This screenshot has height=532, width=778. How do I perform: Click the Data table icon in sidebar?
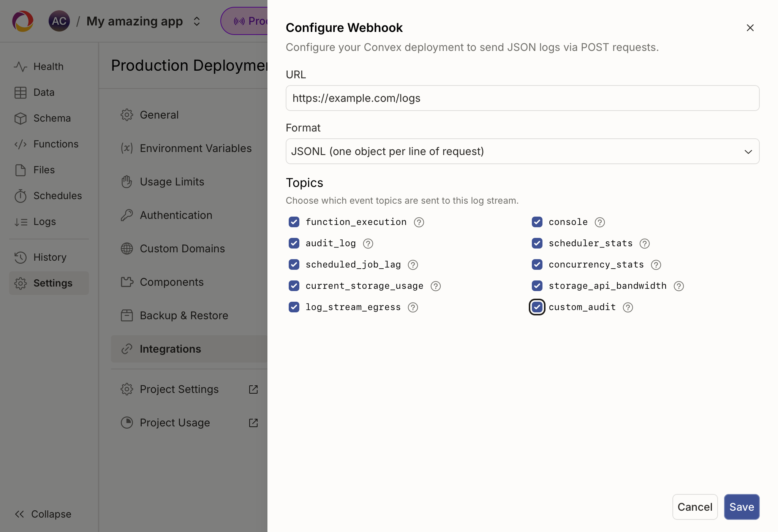point(21,92)
